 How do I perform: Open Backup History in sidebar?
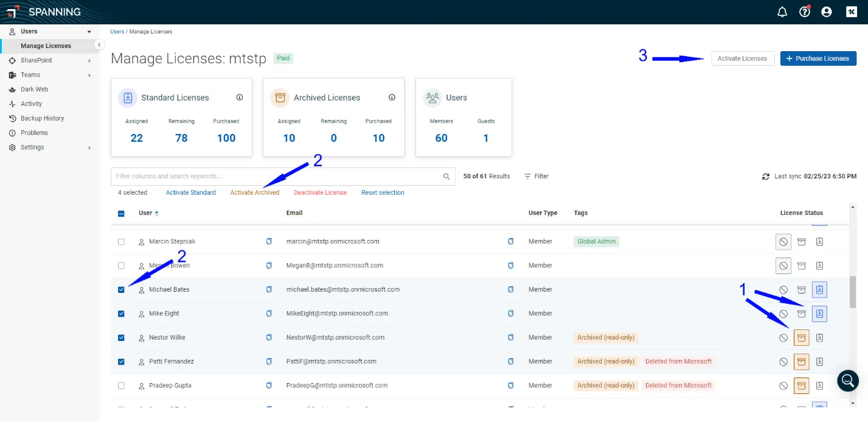tap(42, 118)
